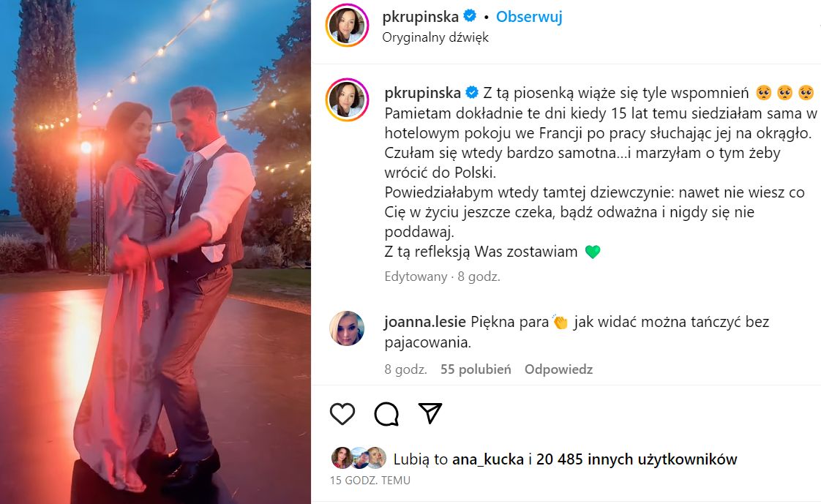View the 55 polubień comment likes
This screenshot has height=504, width=821.
tap(476, 369)
